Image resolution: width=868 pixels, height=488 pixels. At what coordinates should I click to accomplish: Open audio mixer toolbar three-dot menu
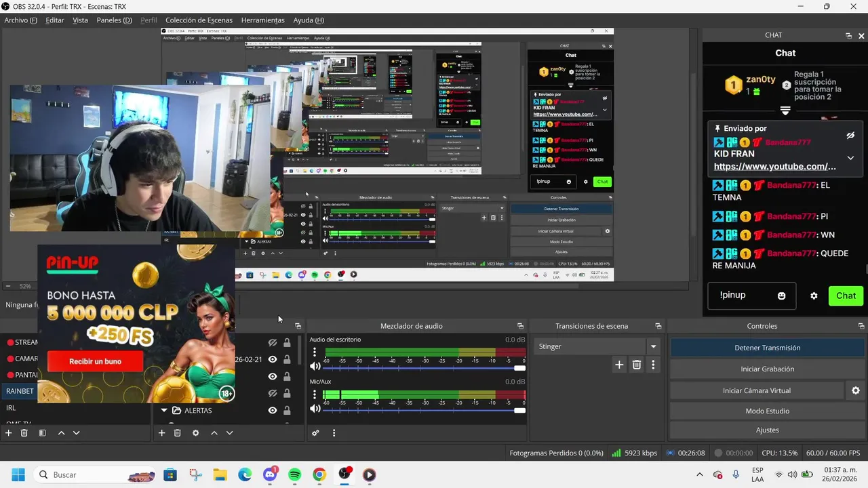(334, 432)
